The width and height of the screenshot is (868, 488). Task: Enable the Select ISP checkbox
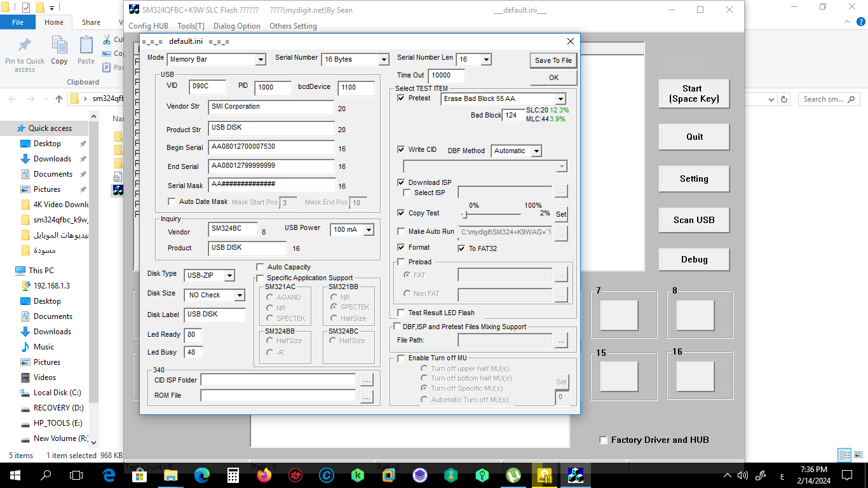(407, 193)
